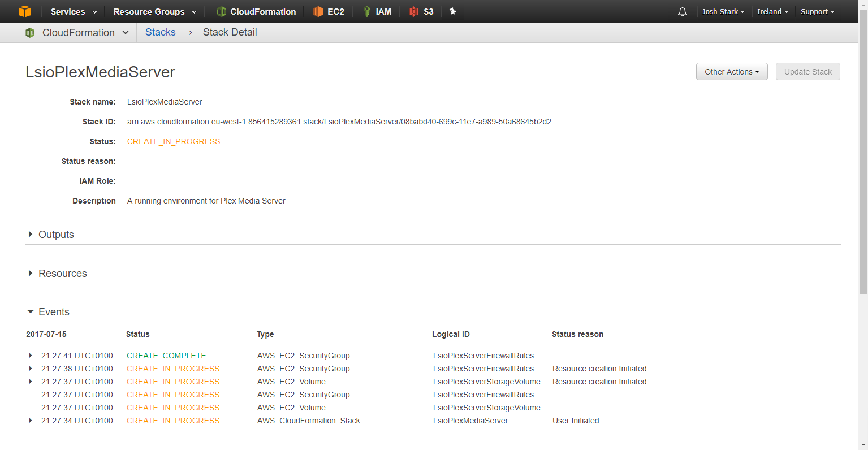868x450 pixels.
Task: Open the Resource Groups menu
Action: click(x=155, y=11)
